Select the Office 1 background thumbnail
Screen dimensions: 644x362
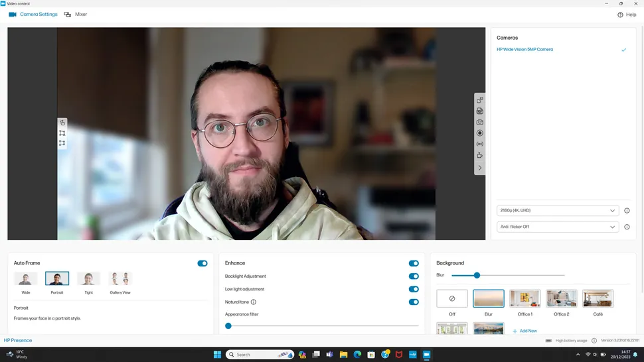[524, 299]
